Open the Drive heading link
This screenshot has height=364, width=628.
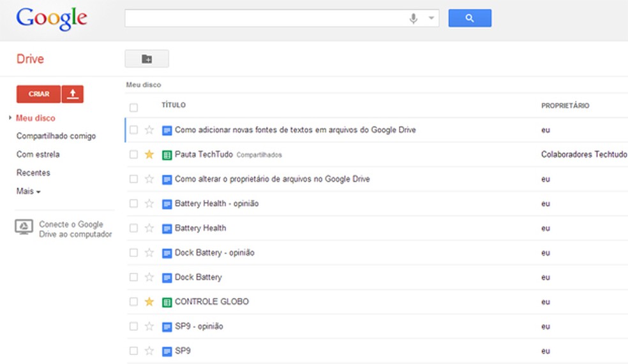(30, 59)
